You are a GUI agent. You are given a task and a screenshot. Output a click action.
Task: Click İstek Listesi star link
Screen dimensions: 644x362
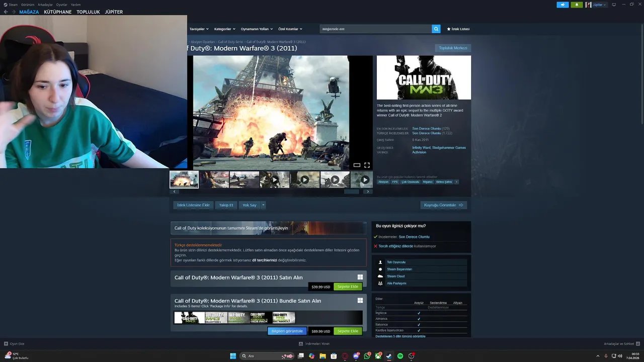[458, 29]
